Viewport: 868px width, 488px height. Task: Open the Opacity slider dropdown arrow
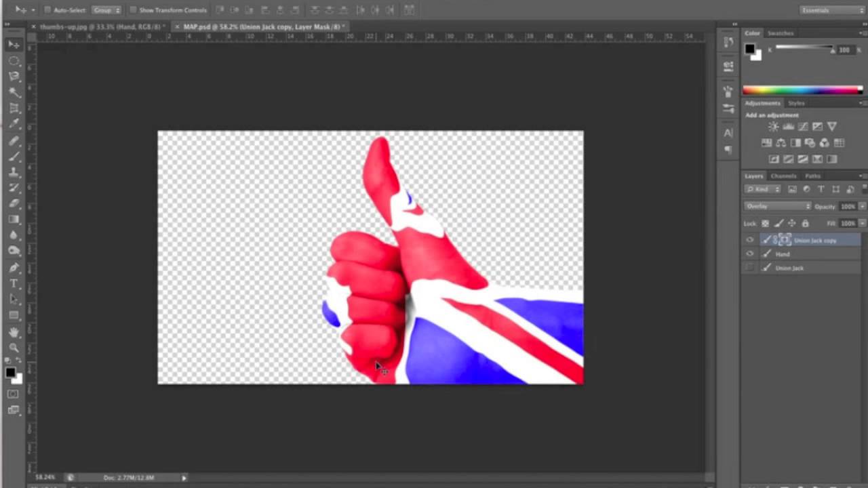click(863, 206)
